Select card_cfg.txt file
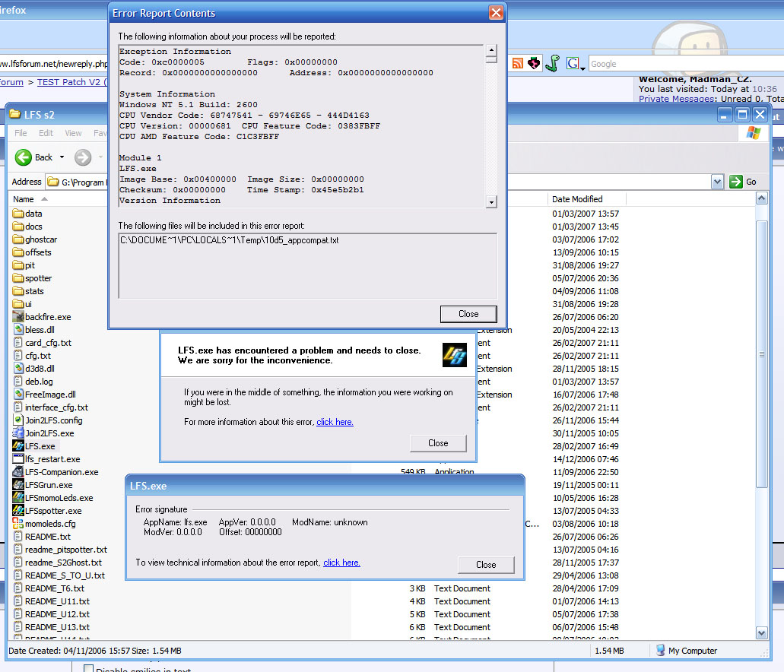Image resolution: width=784 pixels, height=672 pixels. [x=43, y=343]
